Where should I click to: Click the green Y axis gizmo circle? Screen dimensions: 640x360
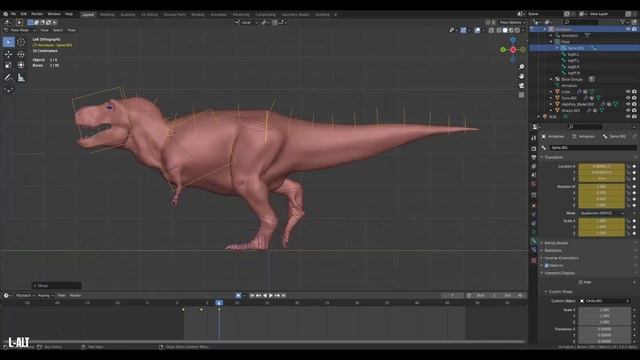(x=503, y=50)
